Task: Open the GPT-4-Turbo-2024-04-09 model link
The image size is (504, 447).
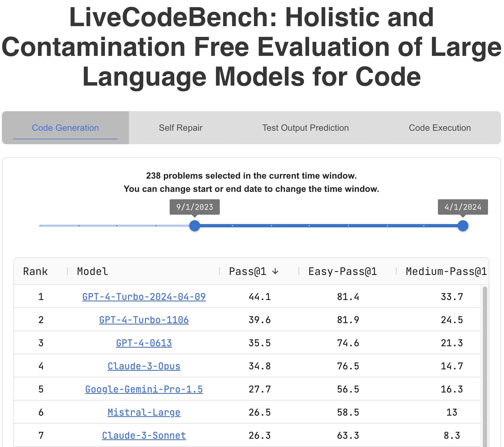Action: pyautogui.click(x=144, y=297)
